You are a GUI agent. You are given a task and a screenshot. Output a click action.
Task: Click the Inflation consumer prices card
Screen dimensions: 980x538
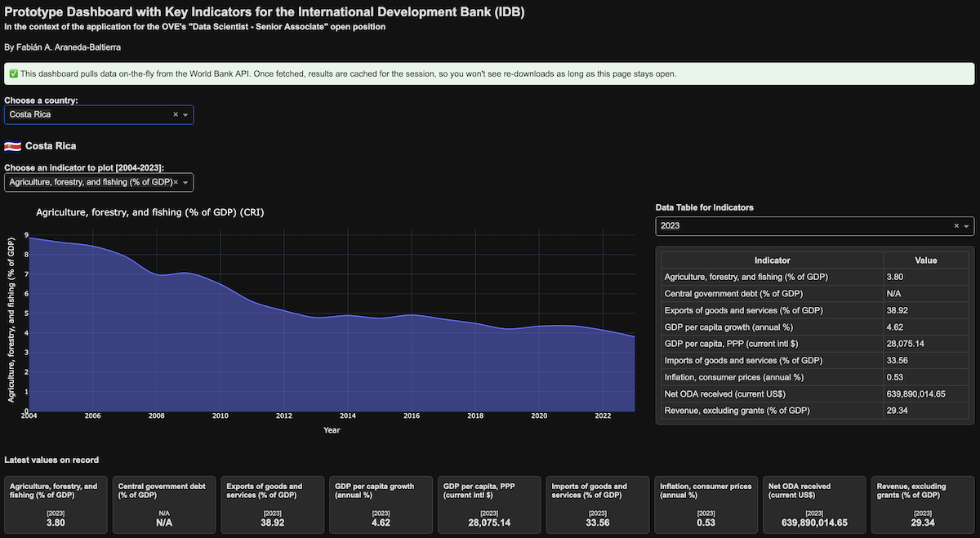coord(706,505)
